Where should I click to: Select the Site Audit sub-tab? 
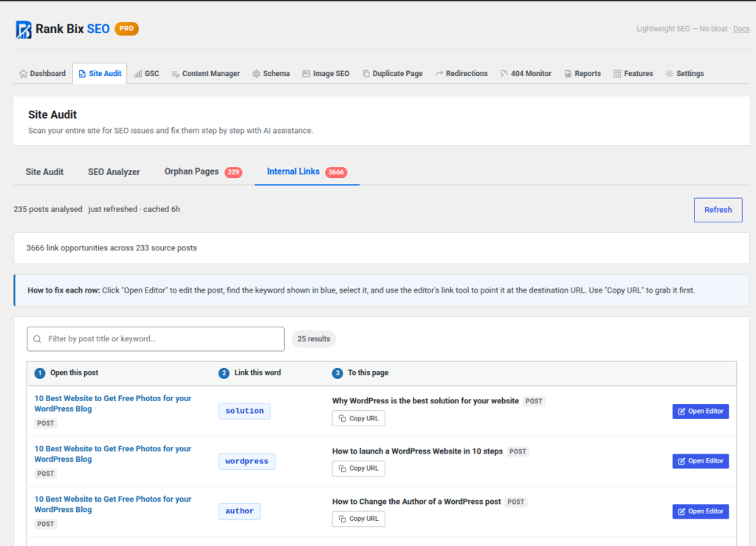coord(44,172)
